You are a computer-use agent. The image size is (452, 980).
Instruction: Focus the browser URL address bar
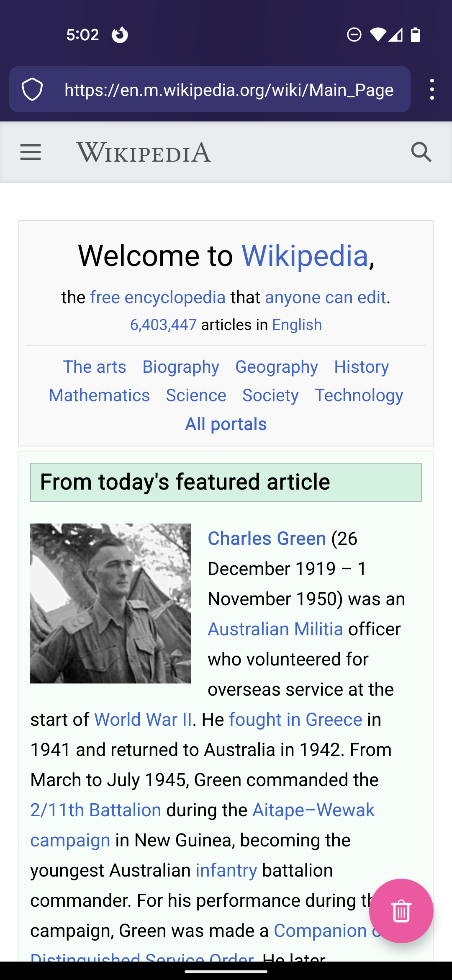pyautogui.click(x=229, y=90)
